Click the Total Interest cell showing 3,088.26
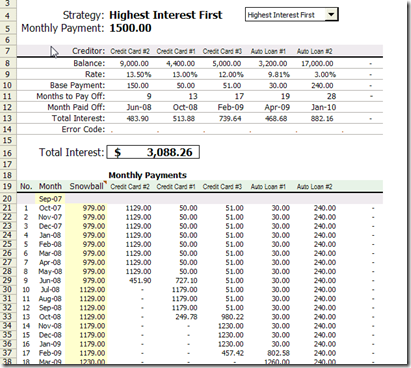 click(x=153, y=152)
